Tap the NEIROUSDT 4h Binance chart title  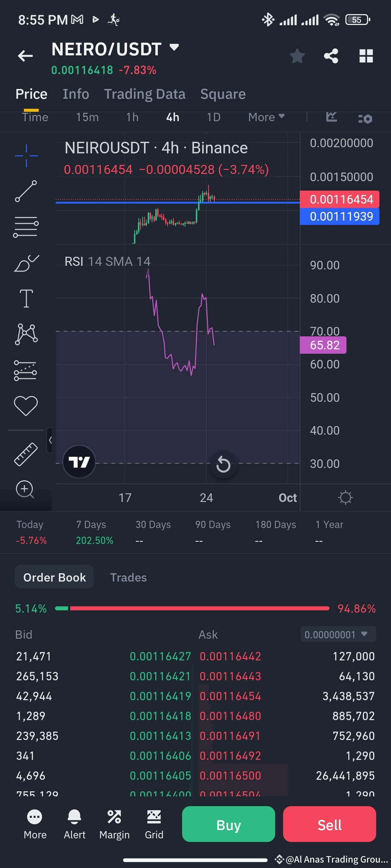pyautogui.click(x=156, y=148)
